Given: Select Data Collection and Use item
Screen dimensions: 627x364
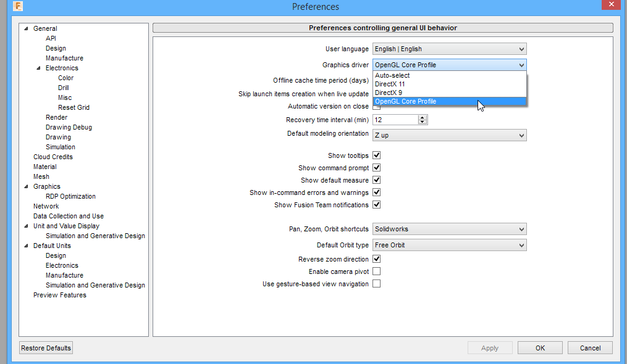Looking at the screenshot, I should tap(69, 216).
